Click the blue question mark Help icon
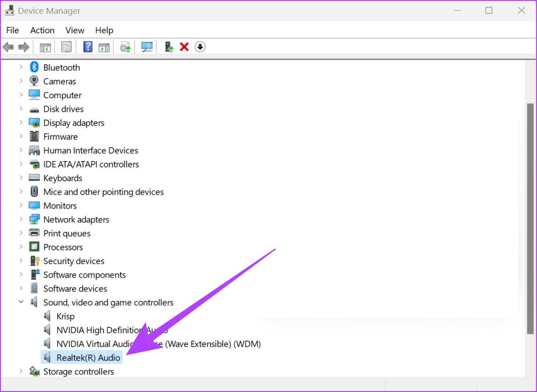The width and height of the screenshot is (537, 392). 88,47
